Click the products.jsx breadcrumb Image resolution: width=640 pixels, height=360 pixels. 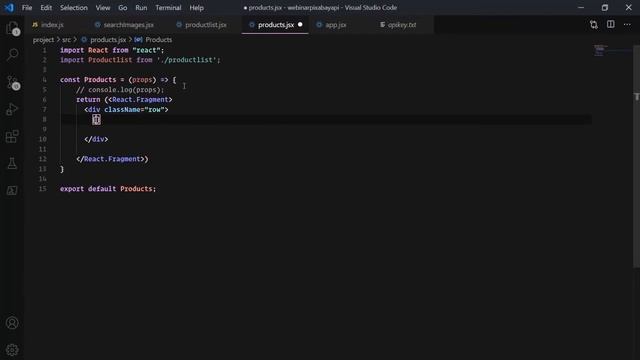108,40
